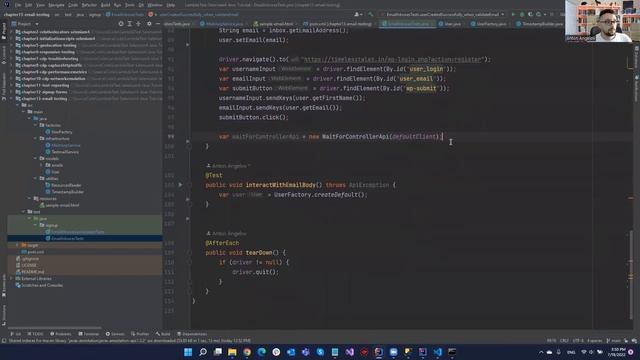This screenshot has height=360, width=640.
Task: Hide the Project panel with minus icon
Action: click(x=158, y=24)
